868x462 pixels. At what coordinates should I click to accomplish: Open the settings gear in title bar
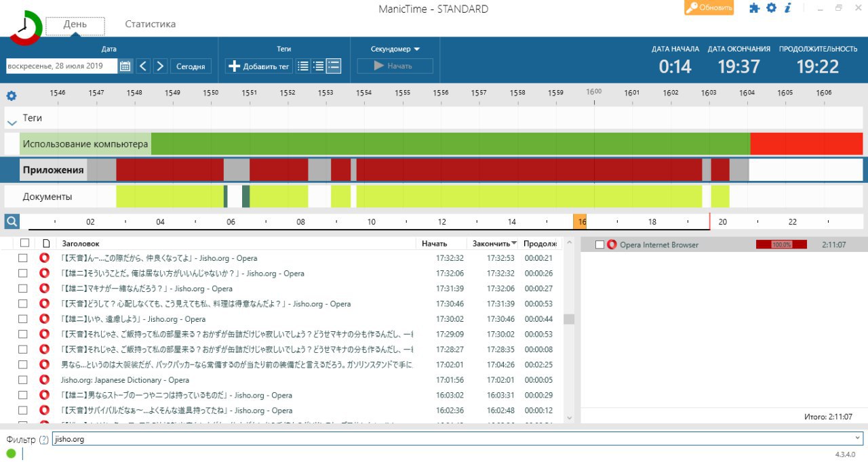pyautogui.click(x=771, y=8)
